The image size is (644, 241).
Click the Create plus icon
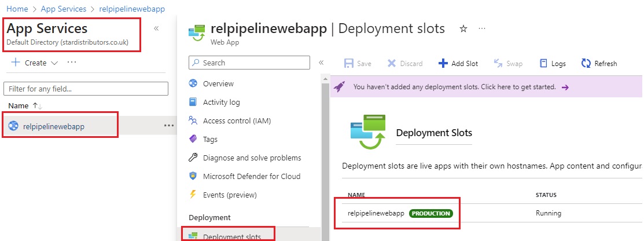[x=16, y=63]
